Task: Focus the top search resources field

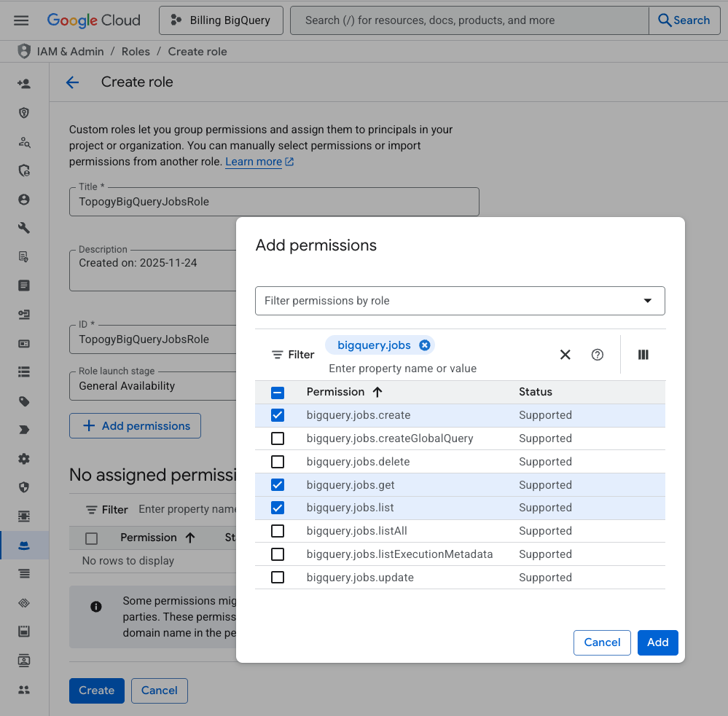Action: pyautogui.click(x=469, y=20)
